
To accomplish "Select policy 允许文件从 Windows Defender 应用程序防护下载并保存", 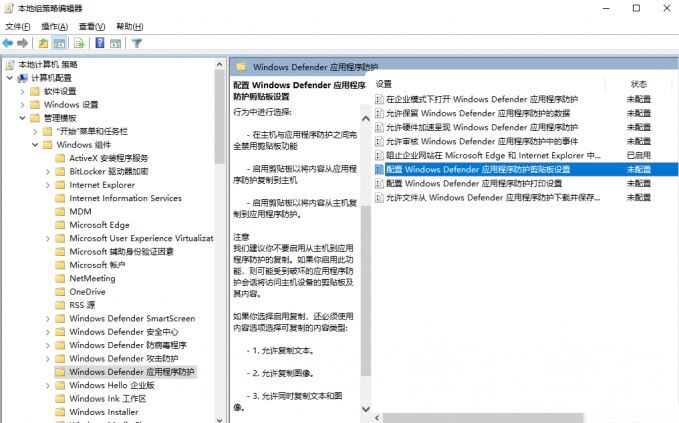I will 493,198.
